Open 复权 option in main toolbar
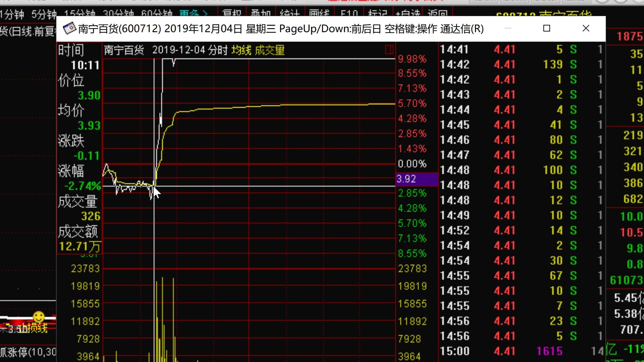This screenshot has width=644, height=362. coord(232,13)
